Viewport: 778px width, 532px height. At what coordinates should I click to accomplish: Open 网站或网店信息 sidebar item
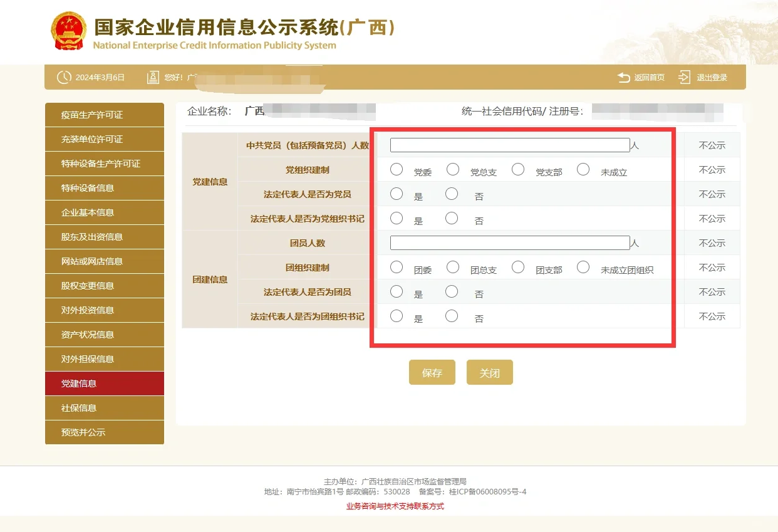[105, 261]
